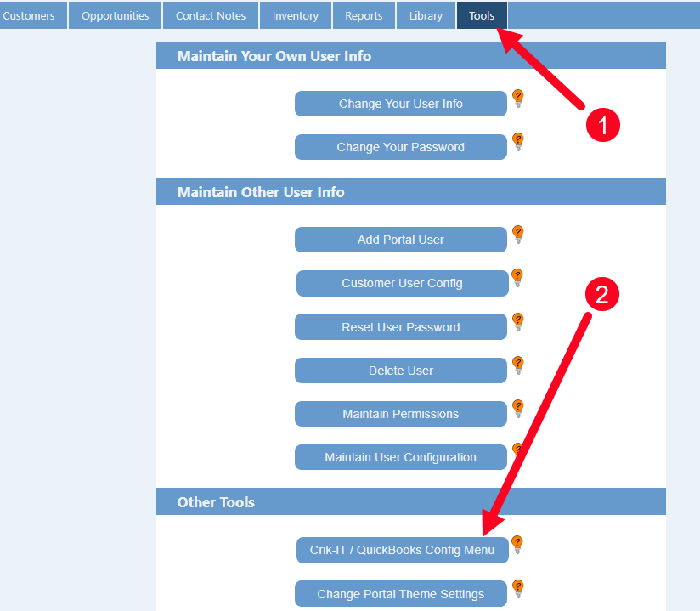
Task: Switch to the Opportunities tab
Action: (115, 15)
